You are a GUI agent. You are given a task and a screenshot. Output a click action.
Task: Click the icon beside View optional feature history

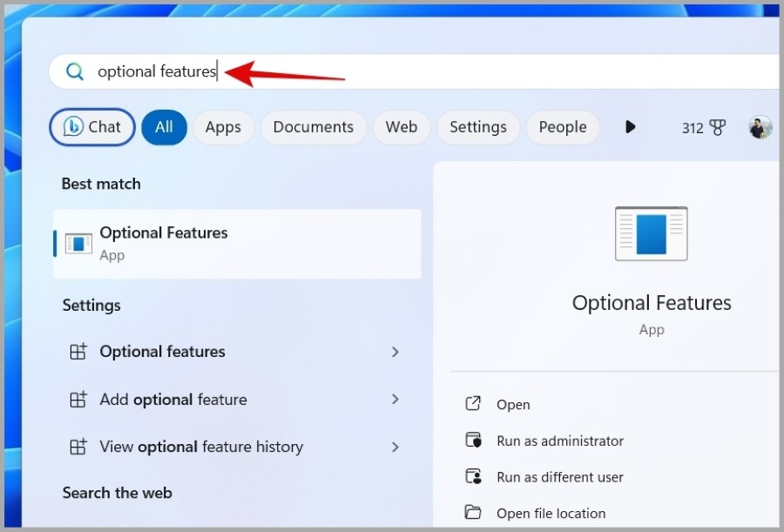78,447
